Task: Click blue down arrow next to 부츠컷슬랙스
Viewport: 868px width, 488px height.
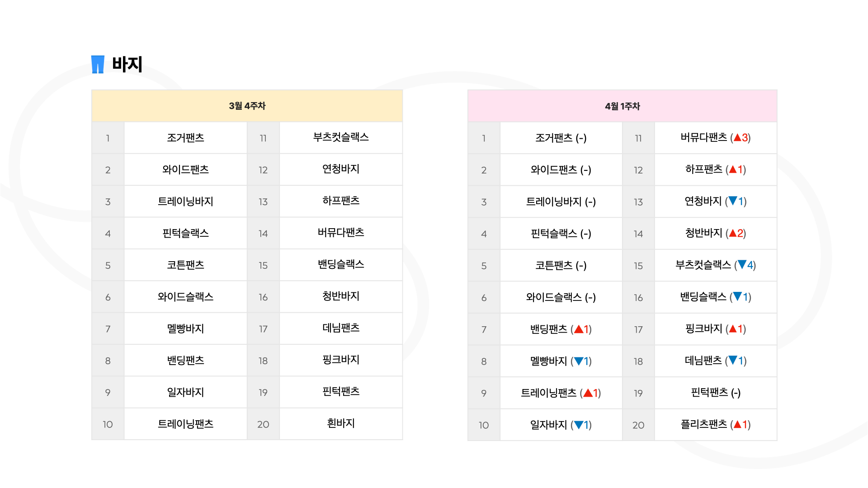Action: tap(742, 264)
